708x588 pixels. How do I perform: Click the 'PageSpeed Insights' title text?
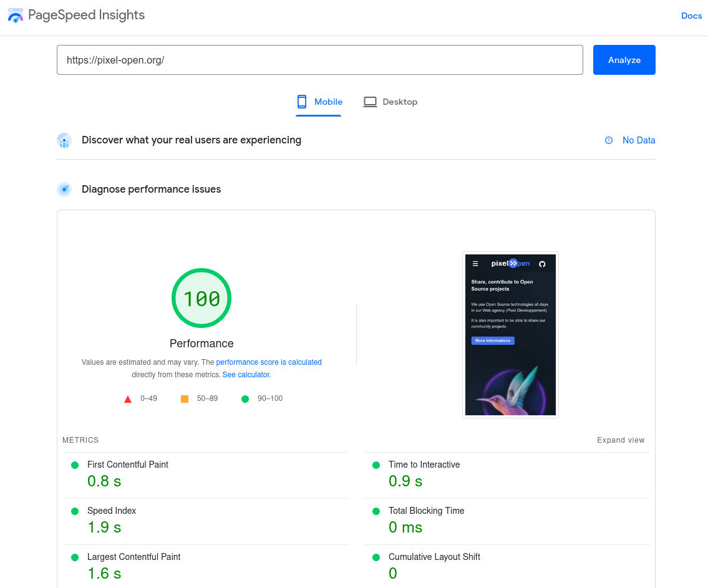click(86, 15)
